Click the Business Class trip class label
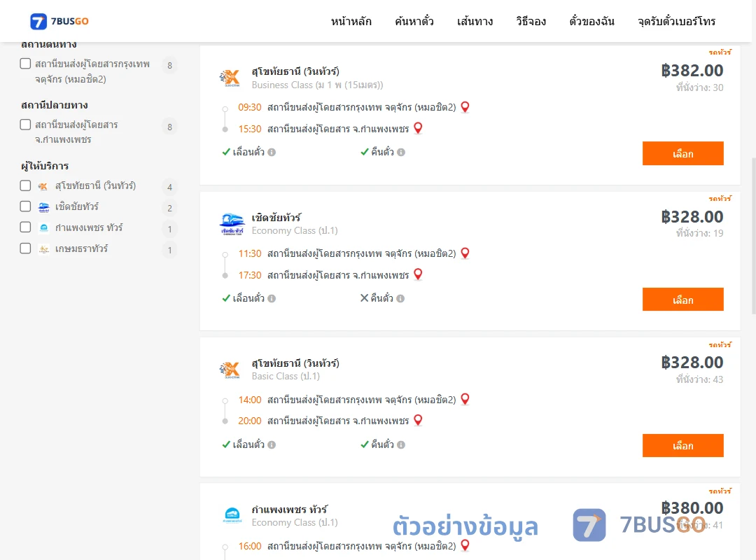756x560 pixels. pyautogui.click(x=317, y=85)
